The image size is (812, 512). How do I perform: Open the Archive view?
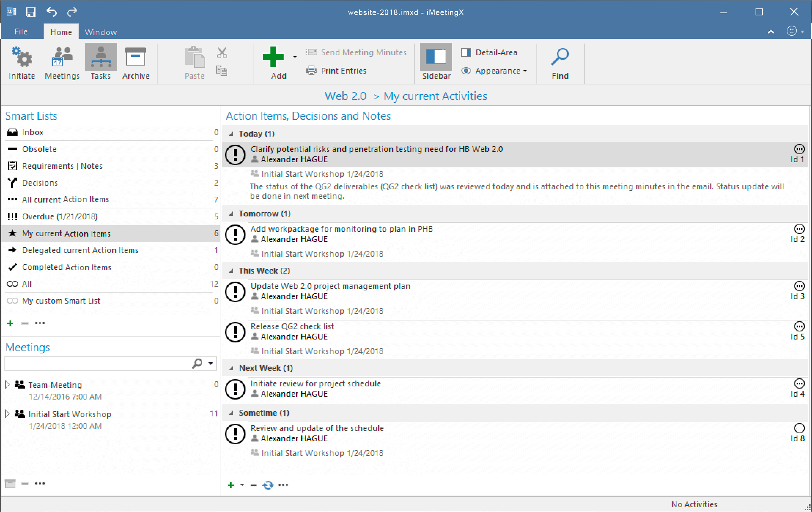pyautogui.click(x=136, y=57)
